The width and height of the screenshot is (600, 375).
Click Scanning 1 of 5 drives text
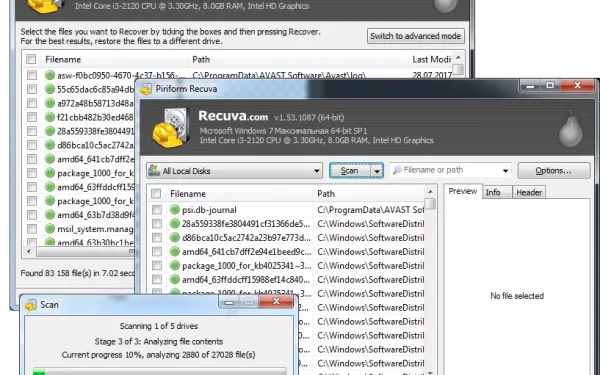159,326
